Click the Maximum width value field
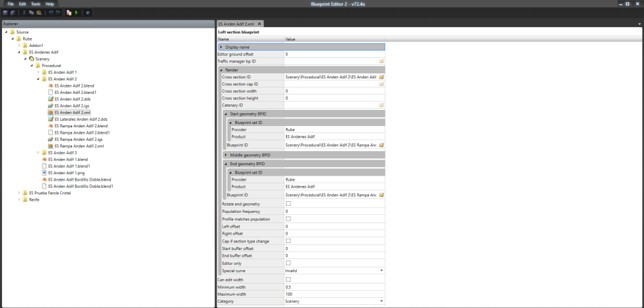This screenshot has width=644, height=308. click(x=334, y=294)
